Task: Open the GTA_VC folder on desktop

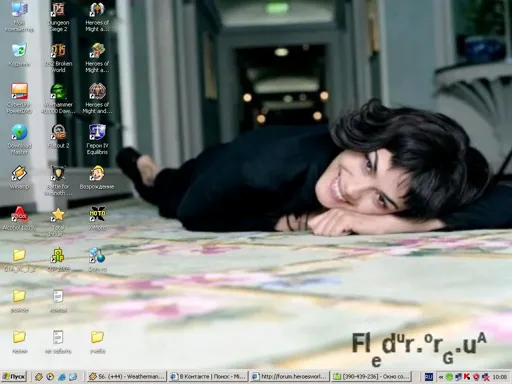Action: 19,260
